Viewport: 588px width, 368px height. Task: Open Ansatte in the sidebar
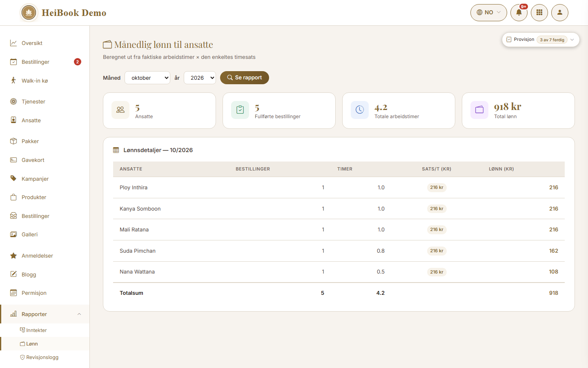(x=45, y=120)
